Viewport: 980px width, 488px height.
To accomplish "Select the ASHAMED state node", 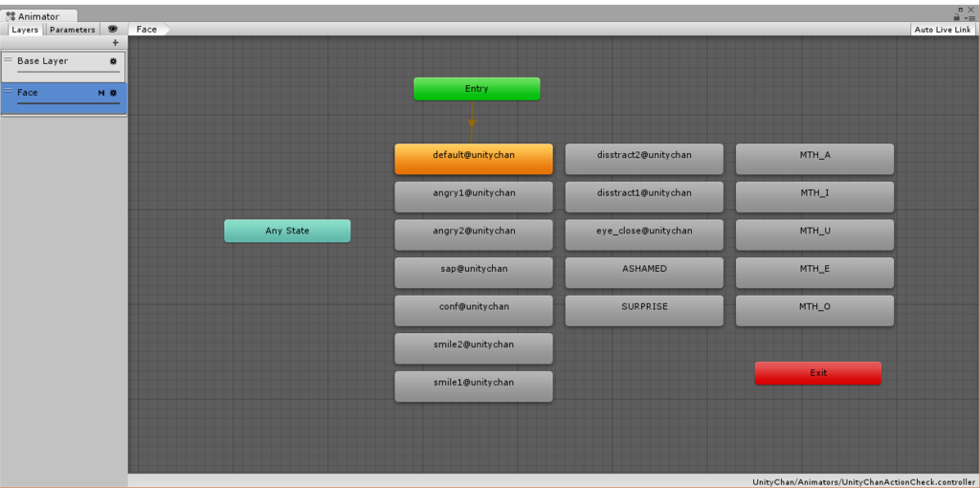I will (x=644, y=273).
